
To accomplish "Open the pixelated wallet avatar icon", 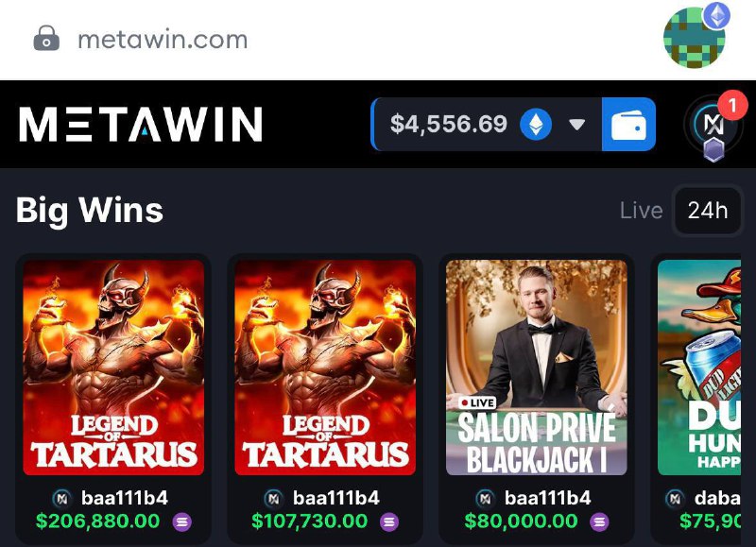I will click(696, 36).
